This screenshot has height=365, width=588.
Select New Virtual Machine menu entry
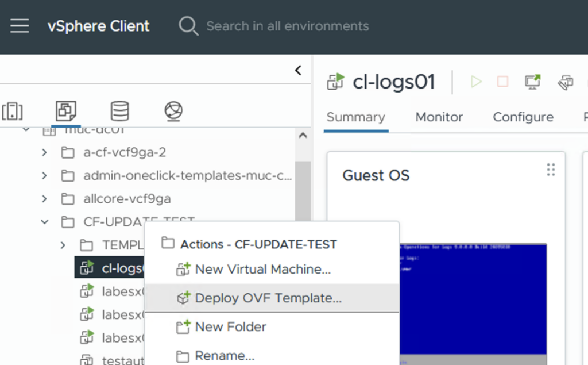(262, 269)
